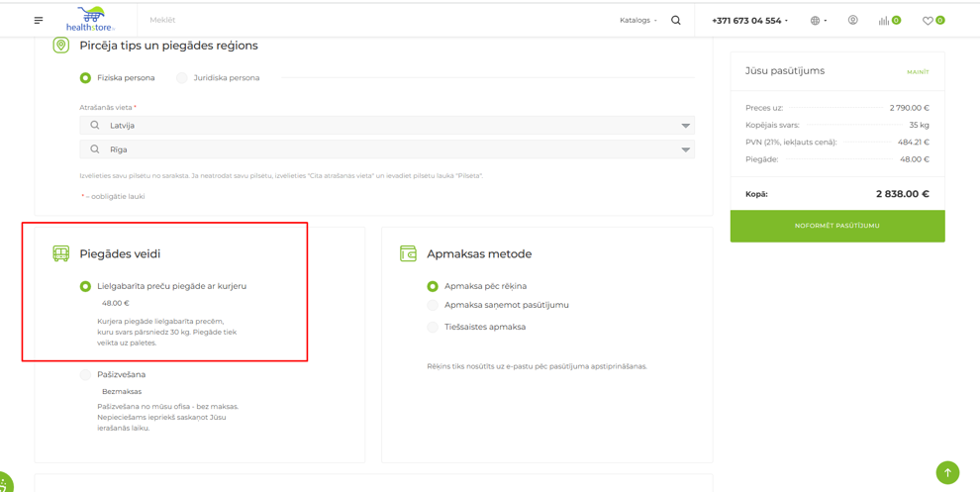This screenshot has width=980, height=492.
Task: Click the wallet payment icon
Action: (408, 254)
